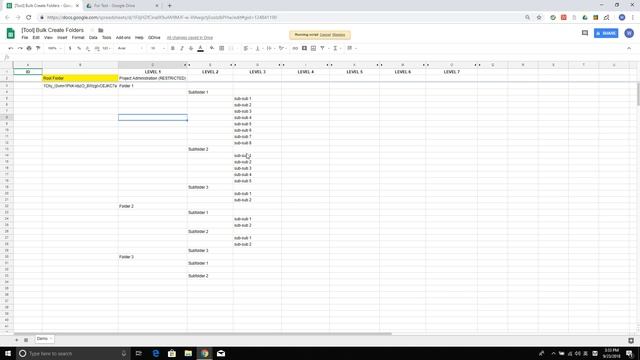Print the spreadsheet using the printer icon
Viewport: 640px width, 360px height.
[29, 48]
